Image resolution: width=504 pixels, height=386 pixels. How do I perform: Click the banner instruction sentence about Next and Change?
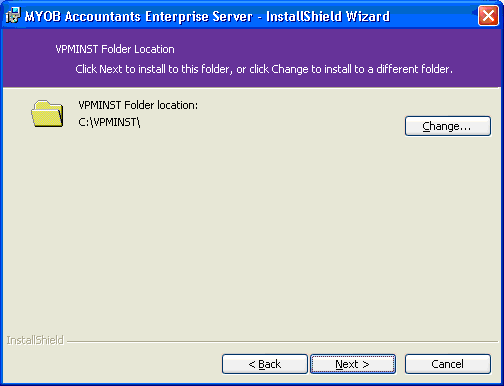click(x=264, y=69)
